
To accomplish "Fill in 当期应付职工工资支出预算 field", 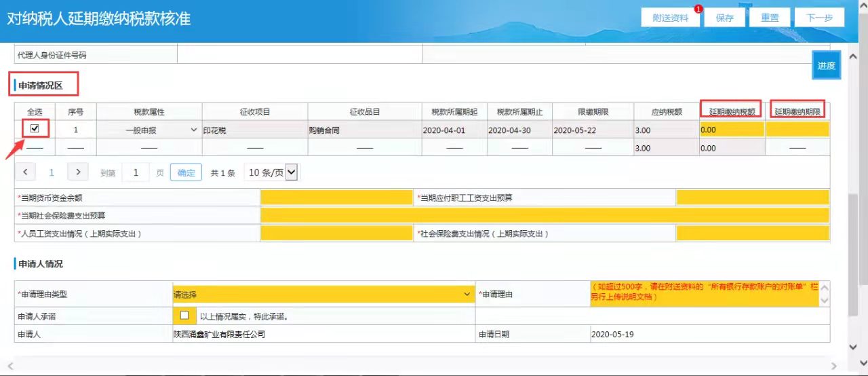I will [753, 198].
